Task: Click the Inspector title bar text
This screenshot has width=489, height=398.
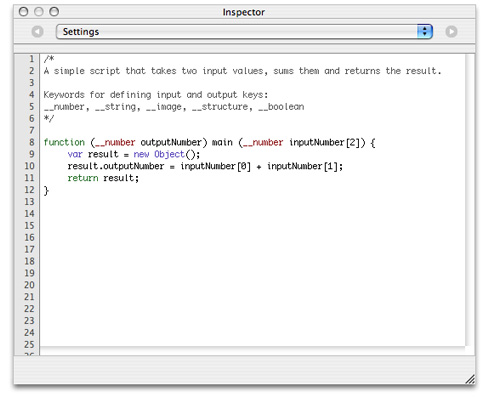Action: click(x=244, y=12)
